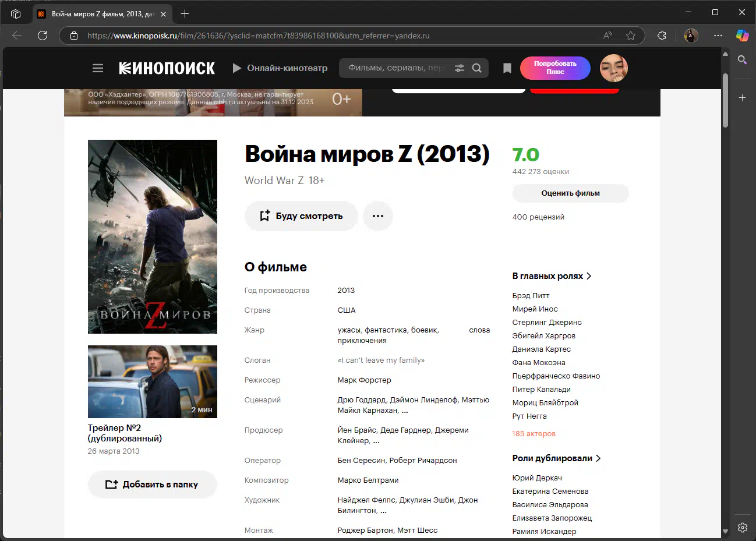Click sidebar search icon
The width and height of the screenshot is (756, 541).
pos(743,59)
